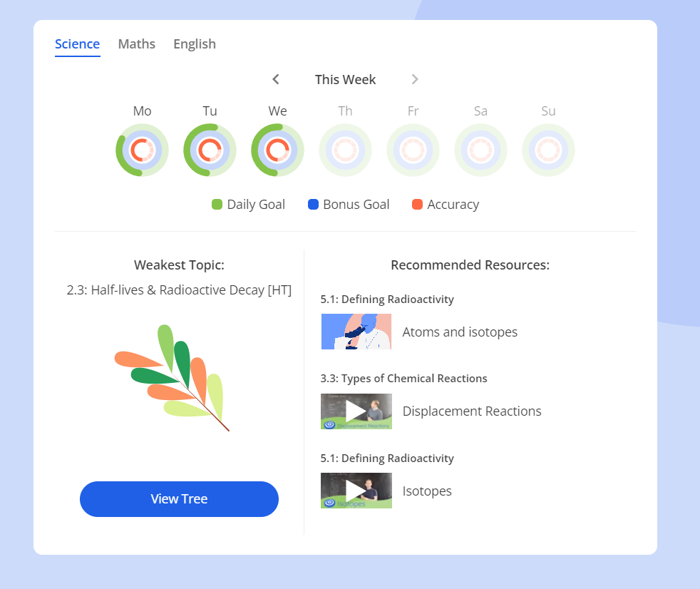Select Saturday's progress ring

pyautogui.click(x=480, y=150)
